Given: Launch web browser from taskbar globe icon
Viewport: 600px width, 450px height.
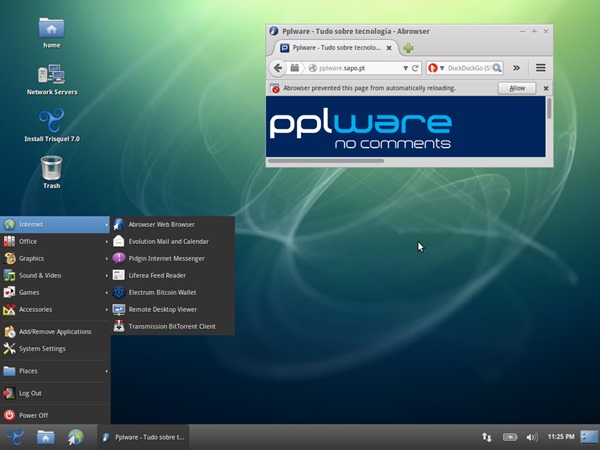Looking at the screenshot, I should [x=76, y=437].
